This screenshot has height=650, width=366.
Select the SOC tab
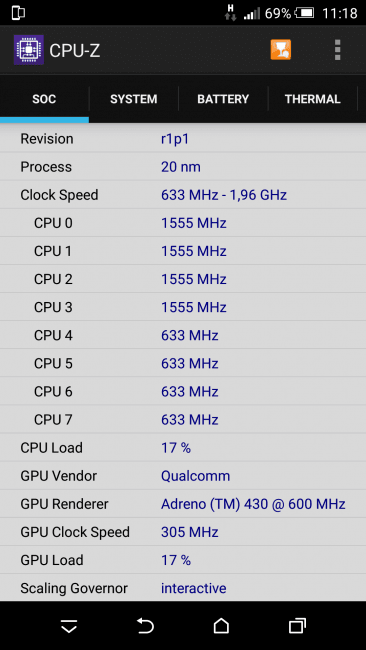point(44,99)
